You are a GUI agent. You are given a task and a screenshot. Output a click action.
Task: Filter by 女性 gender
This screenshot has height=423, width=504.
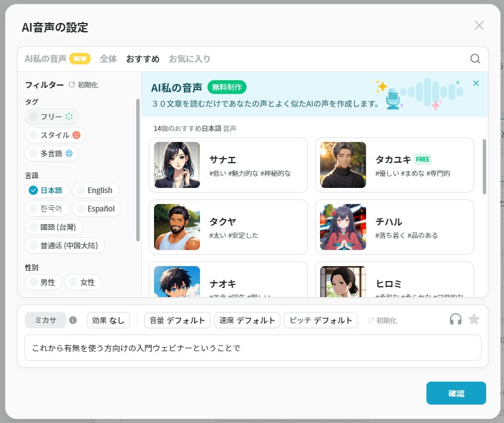click(x=83, y=282)
